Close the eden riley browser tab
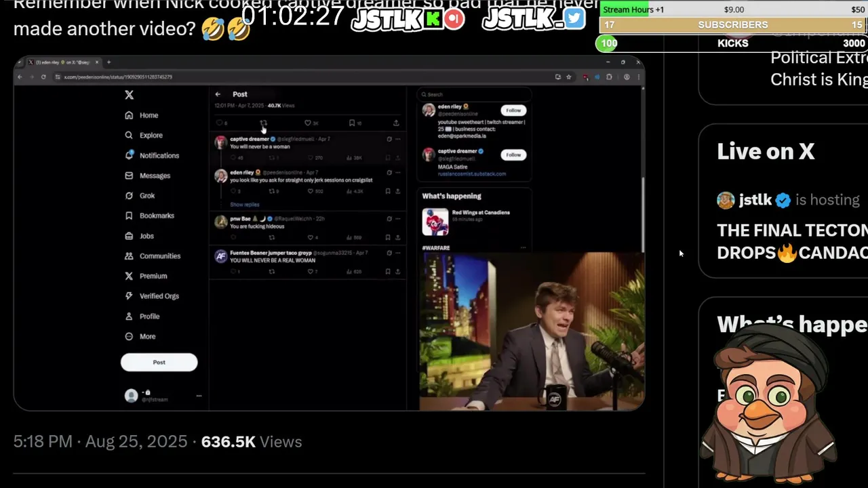 click(96, 62)
